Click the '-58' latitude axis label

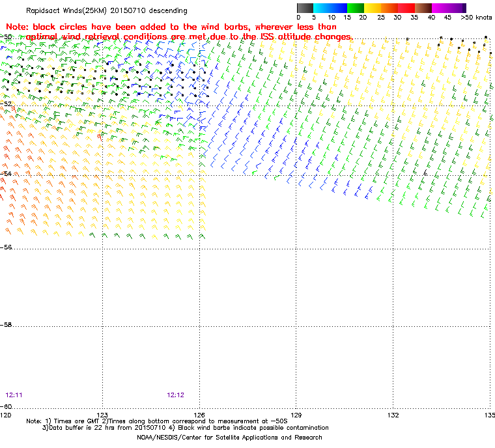6,324
